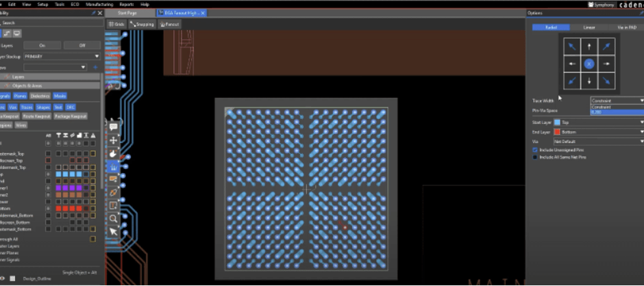Activate the zoom magnifier tool

[x=113, y=219]
